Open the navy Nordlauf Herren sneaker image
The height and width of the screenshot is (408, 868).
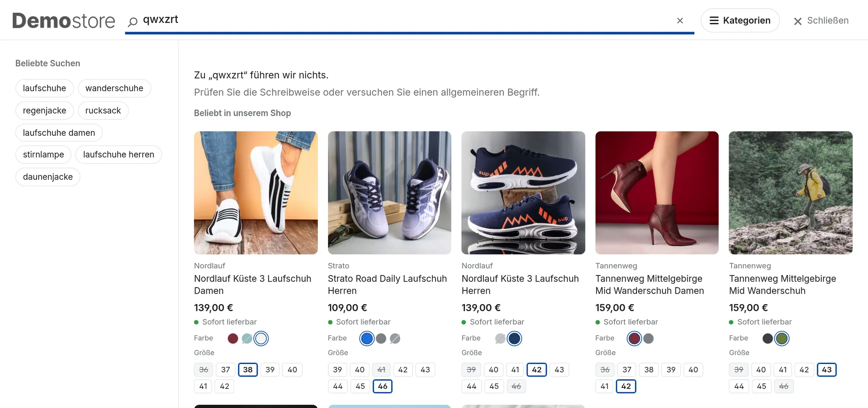click(x=523, y=193)
